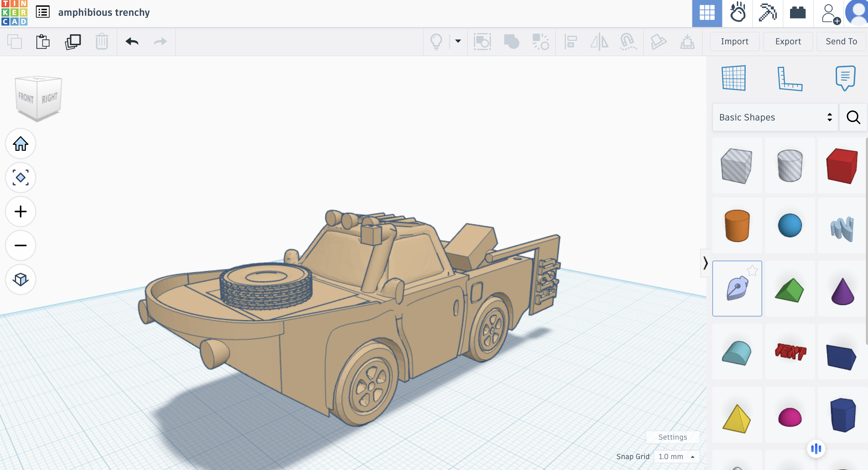Click the Duplicate and repeat icon

click(x=73, y=42)
